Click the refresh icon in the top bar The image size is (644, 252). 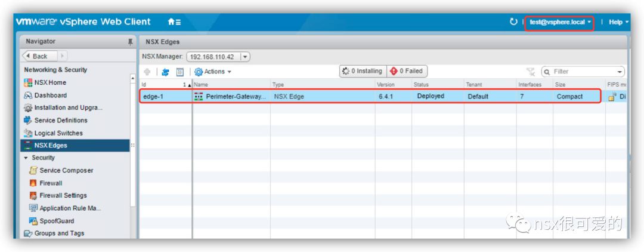(x=513, y=21)
